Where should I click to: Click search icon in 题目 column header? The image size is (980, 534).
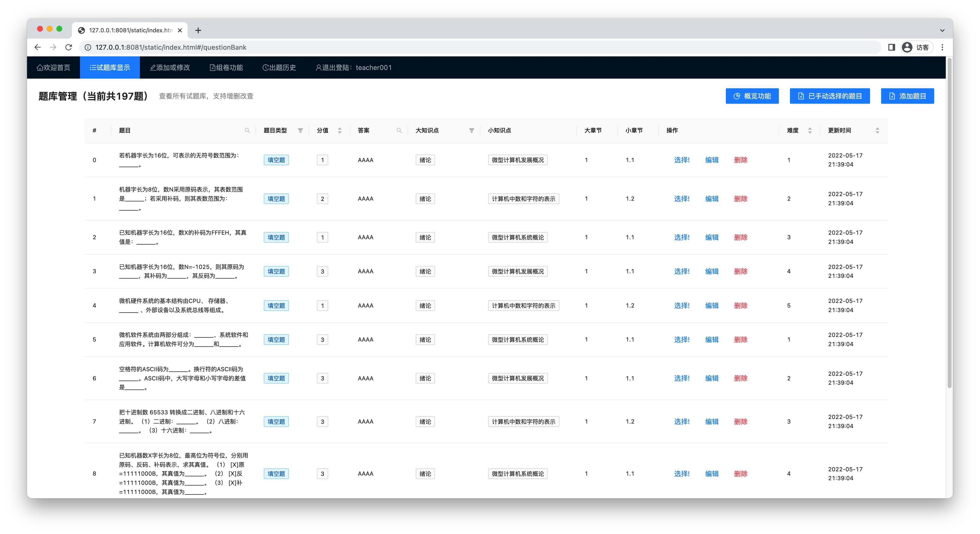coord(247,130)
